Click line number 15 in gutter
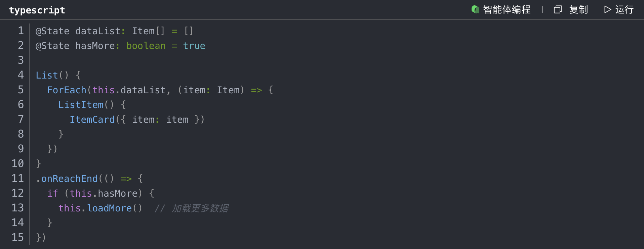The width and height of the screenshot is (644, 249). coord(18,237)
